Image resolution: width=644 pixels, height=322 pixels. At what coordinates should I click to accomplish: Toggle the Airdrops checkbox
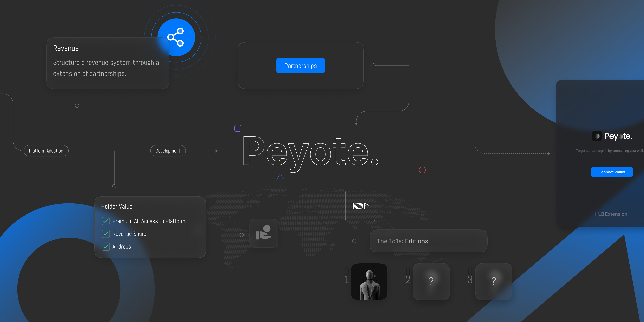click(106, 247)
